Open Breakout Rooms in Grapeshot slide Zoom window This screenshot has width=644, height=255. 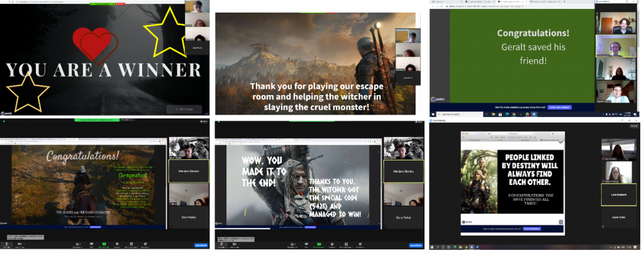point(131,245)
